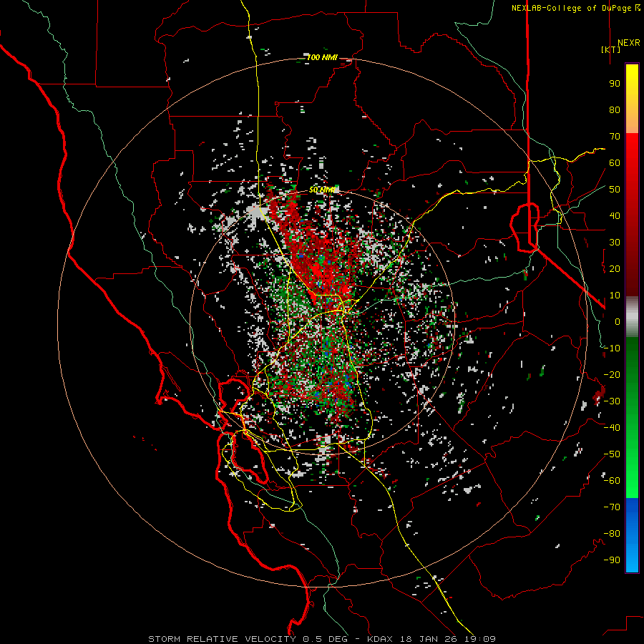Viewport: 644px width, 644px height.
Task: Click the gray zero-velocity color bar segment
Action: 632,316
